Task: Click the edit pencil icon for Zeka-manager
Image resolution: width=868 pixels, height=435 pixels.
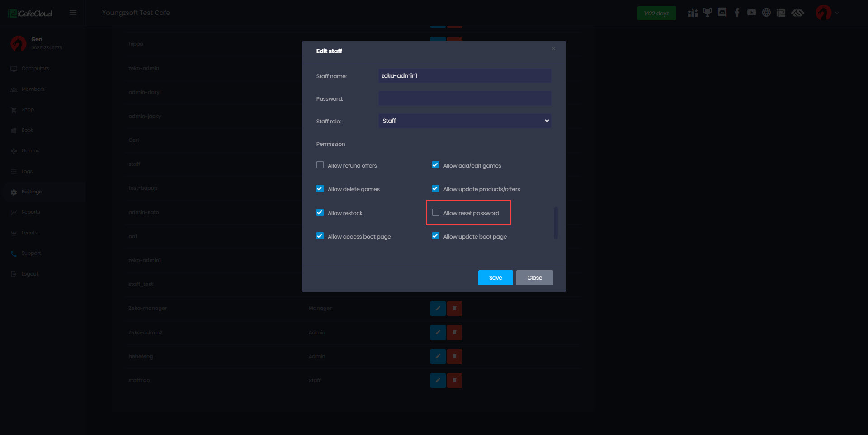Action: [438, 309]
